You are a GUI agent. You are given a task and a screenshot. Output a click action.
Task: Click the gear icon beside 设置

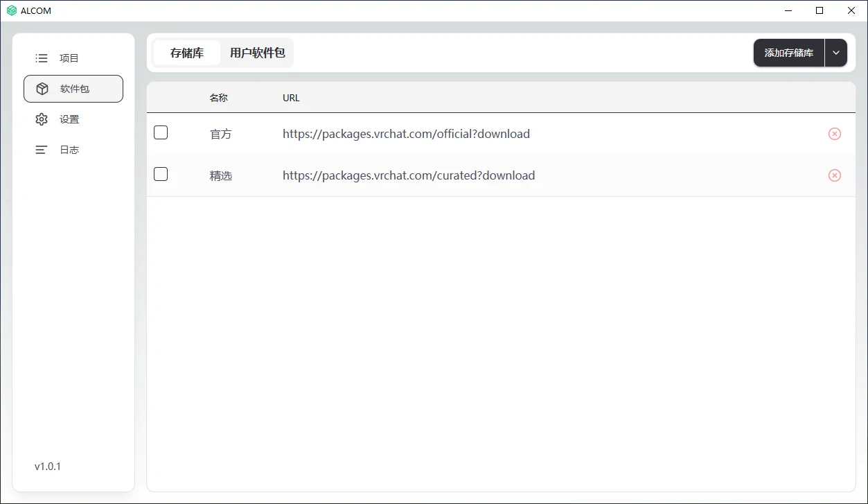pos(42,119)
